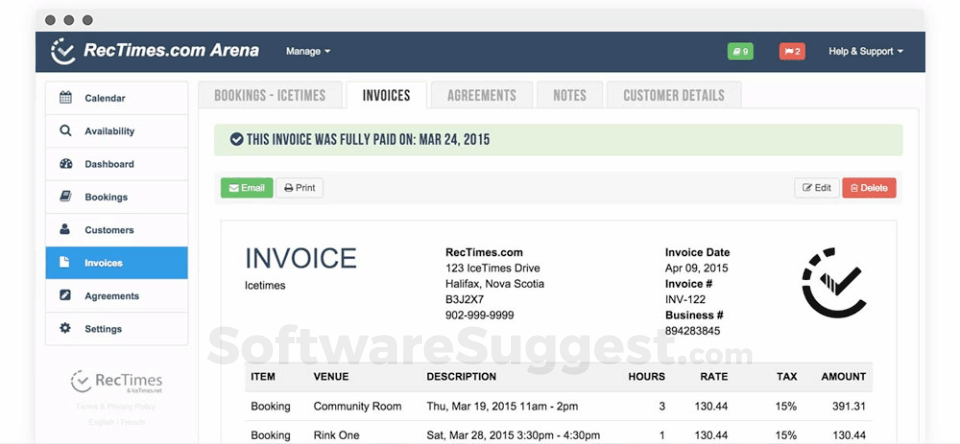Open the red flag badge showing 2
This screenshot has height=444, width=960.
(792, 51)
